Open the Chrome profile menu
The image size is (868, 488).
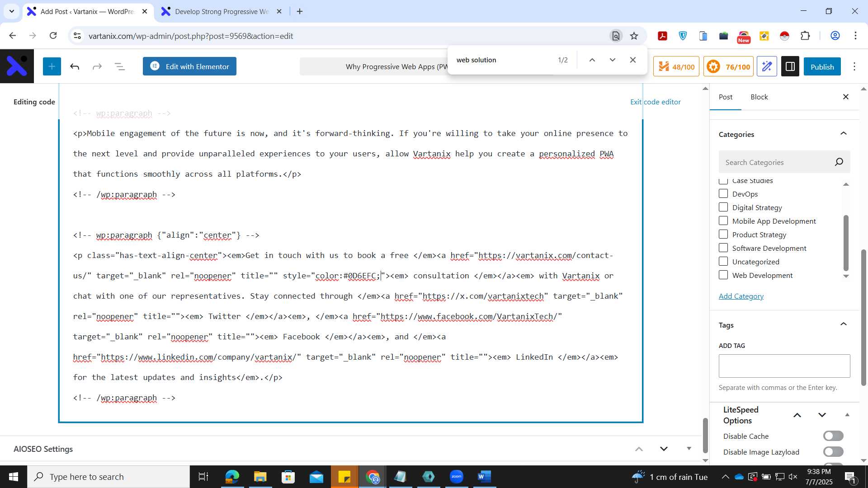(835, 36)
